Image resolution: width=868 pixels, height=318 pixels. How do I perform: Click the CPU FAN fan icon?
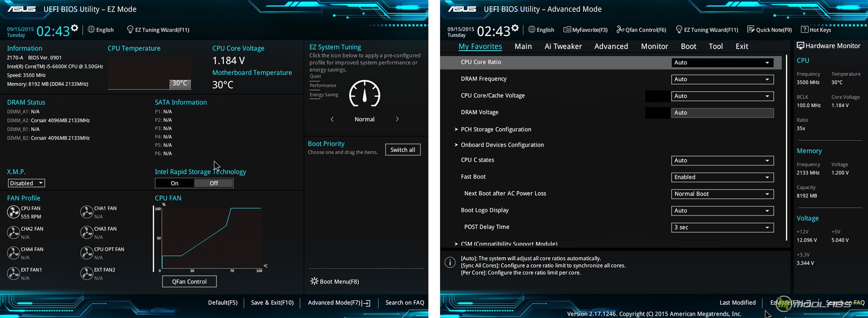[14, 212]
